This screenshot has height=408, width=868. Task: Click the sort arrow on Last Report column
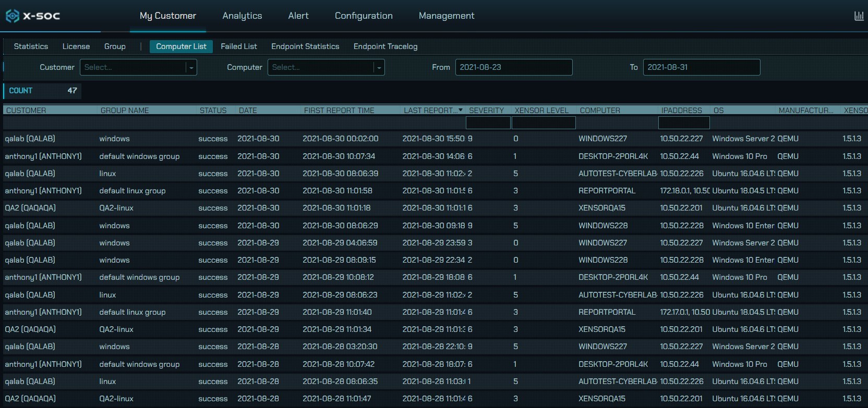[461, 110]
